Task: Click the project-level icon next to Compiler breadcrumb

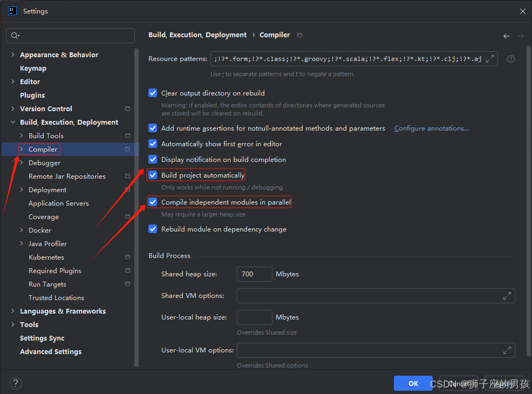Action: coord(299,35)
